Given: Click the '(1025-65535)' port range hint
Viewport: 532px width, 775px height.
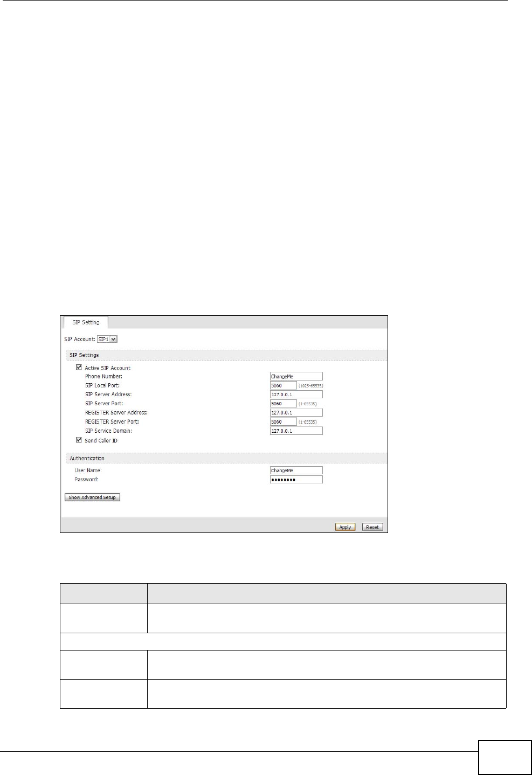Looking at the screenshot, I should [x=310, y=386].
